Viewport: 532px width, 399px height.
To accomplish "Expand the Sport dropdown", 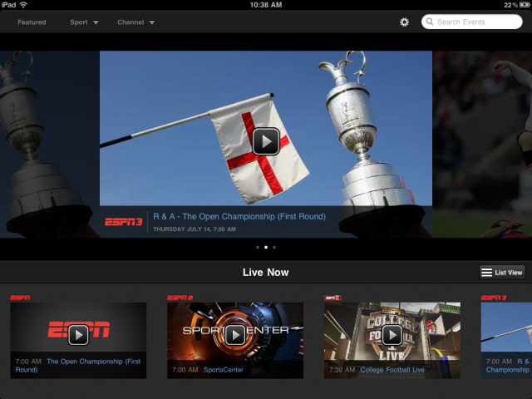I will (84, 22).
